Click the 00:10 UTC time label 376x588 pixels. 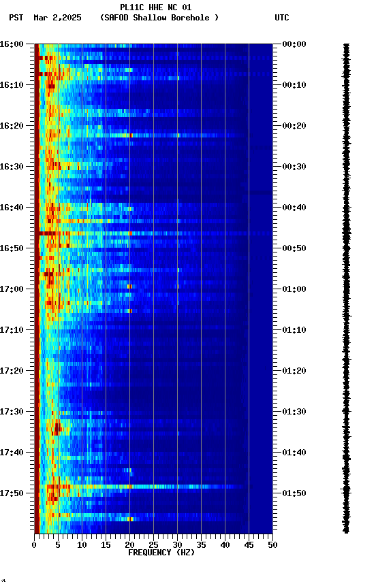pos(294,85)
